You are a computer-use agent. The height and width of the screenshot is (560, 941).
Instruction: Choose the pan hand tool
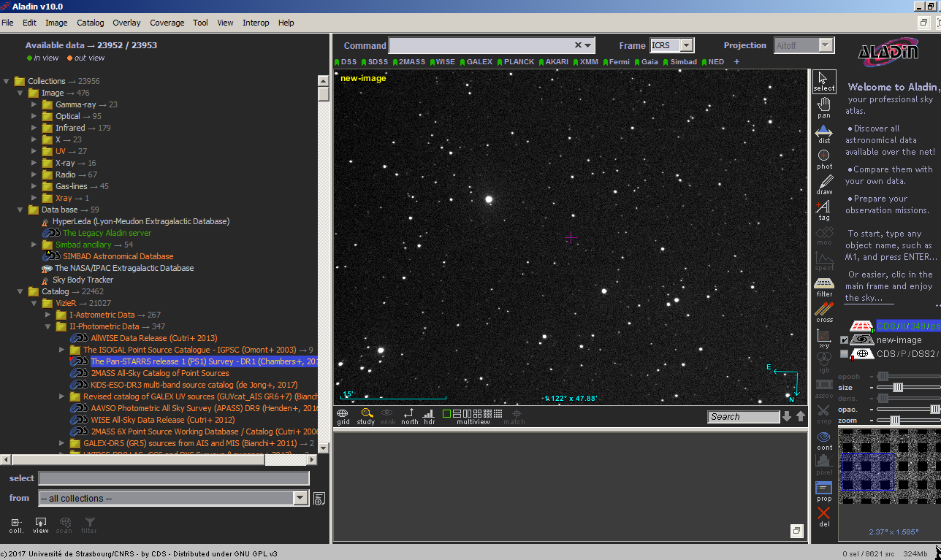tap(824, 108)
